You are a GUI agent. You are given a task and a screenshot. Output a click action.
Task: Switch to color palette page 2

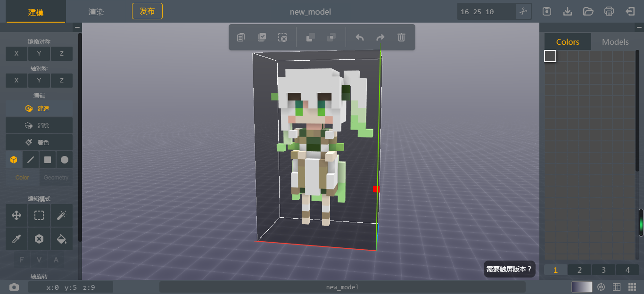tap(579, 270)
